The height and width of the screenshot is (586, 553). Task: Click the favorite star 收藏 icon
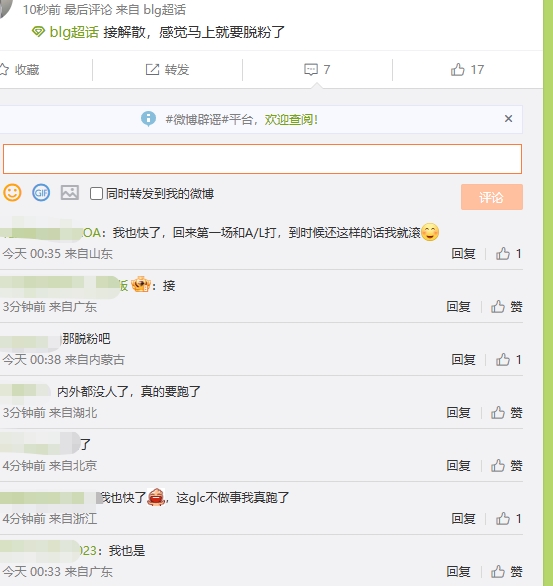(4, 70)
